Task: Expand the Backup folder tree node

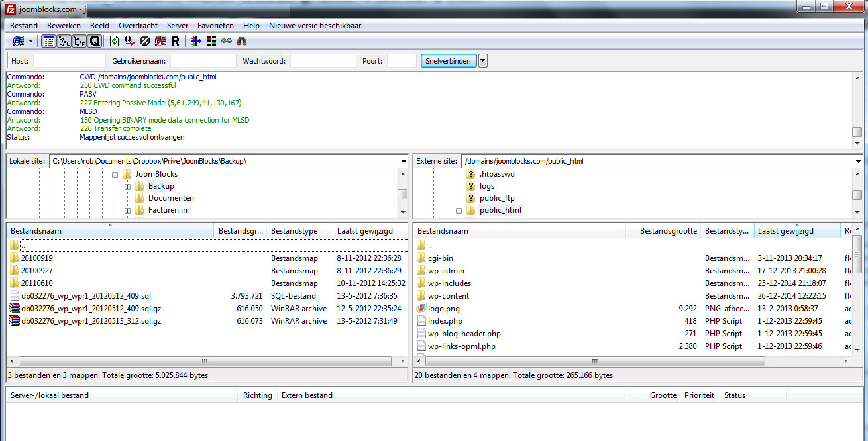Action: click(x=127, y=187)
